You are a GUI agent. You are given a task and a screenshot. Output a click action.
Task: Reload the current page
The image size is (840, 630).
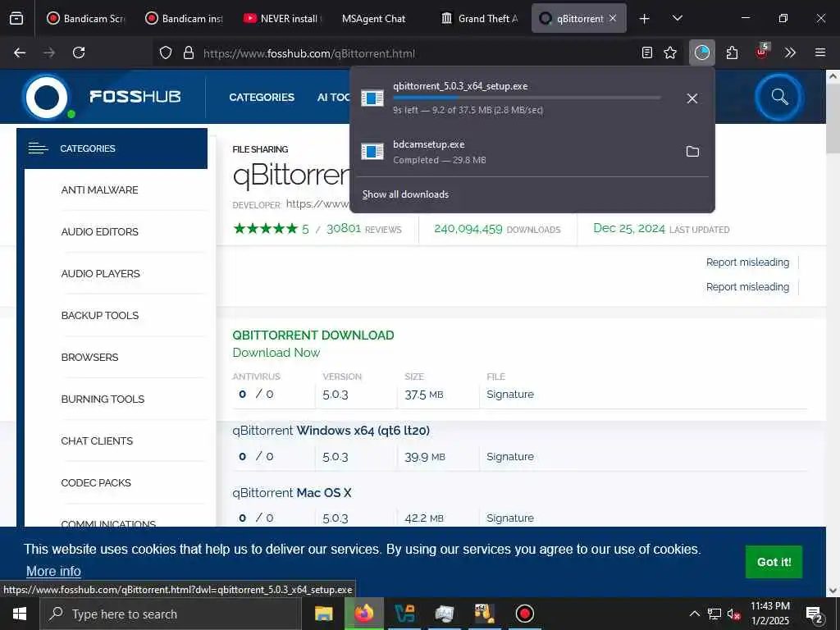(x=79, y=52)
